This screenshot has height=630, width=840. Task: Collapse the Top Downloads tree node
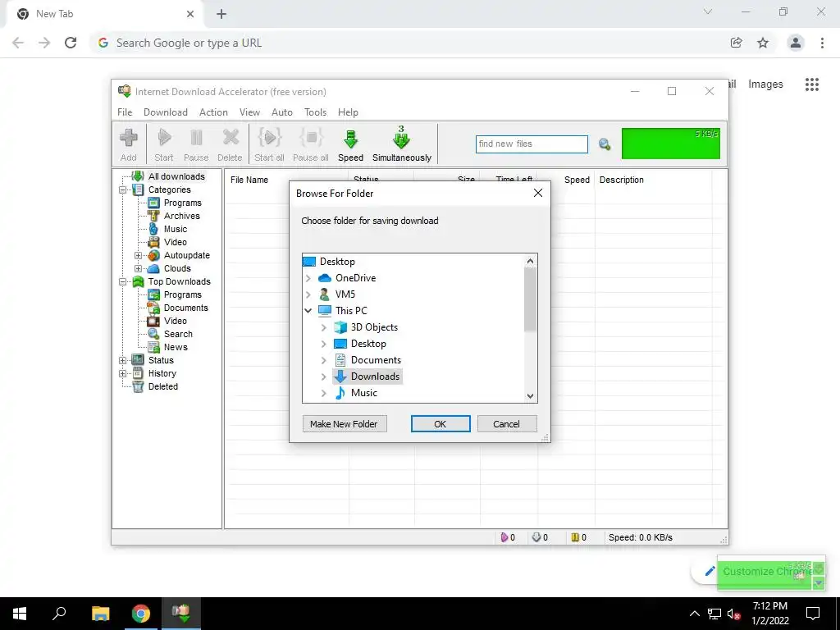pyautogui.click(x=123, y=282)
